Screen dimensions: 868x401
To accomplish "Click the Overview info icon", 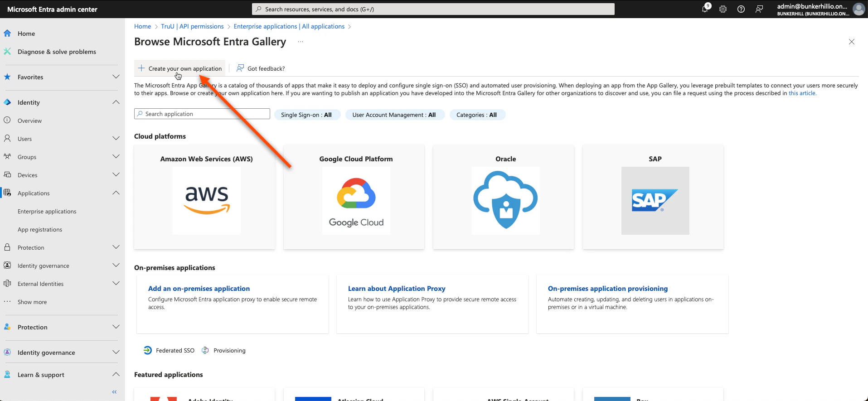I will (7, 120).
